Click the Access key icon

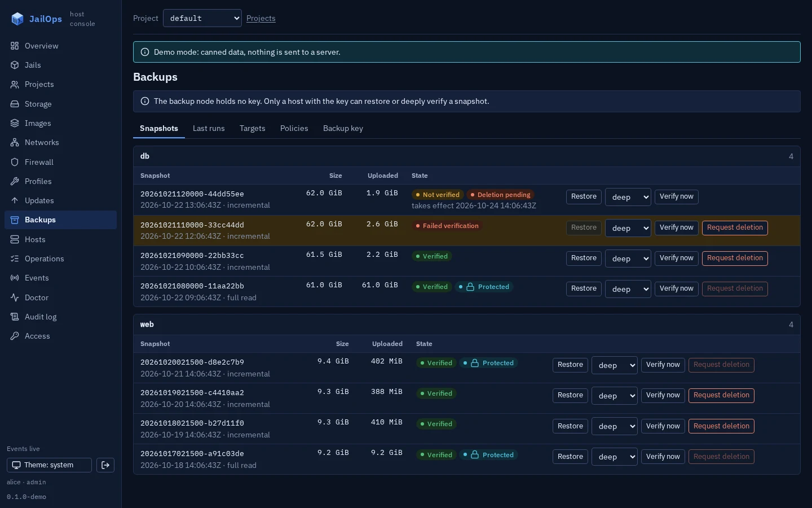coord(15,336)
